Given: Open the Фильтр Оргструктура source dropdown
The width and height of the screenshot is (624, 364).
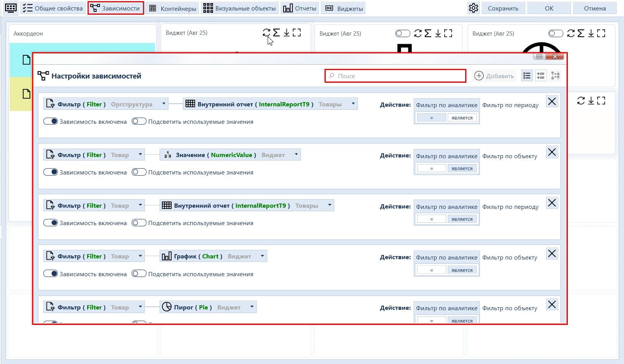Looking at the screenshot, I should pyautogui.click(x=106, y=104).
